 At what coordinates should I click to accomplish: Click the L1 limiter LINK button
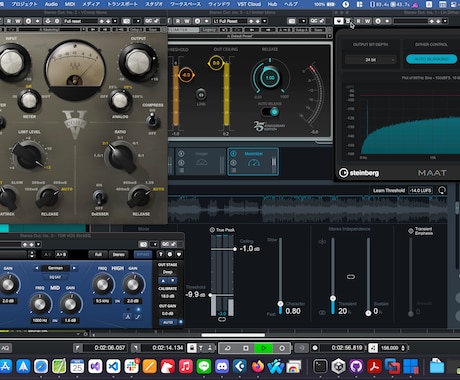click(201, 95)
